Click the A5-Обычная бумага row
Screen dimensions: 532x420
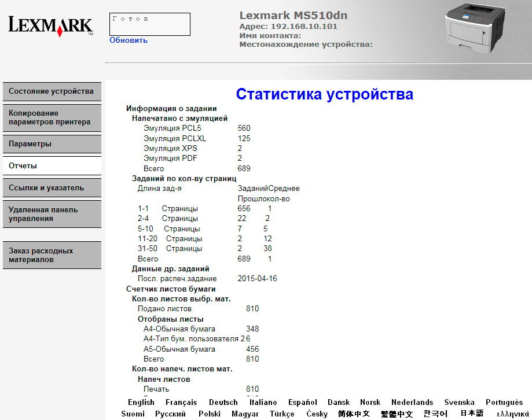201,349
